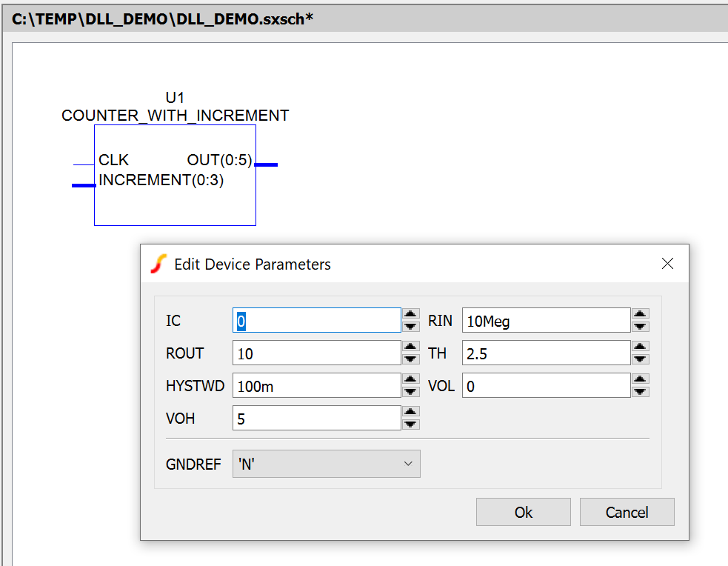Click the IC increment up arrow
728x566 pixels.
pos(411,315)
